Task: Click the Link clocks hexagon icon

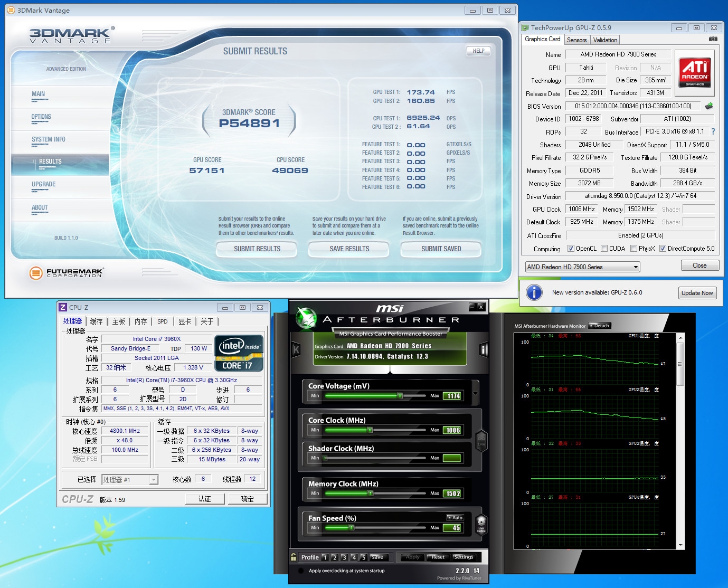Action: [481, 441]
